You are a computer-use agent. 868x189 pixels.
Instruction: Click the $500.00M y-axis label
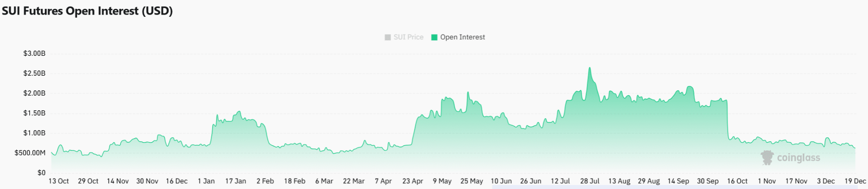[x=30, y=153]
